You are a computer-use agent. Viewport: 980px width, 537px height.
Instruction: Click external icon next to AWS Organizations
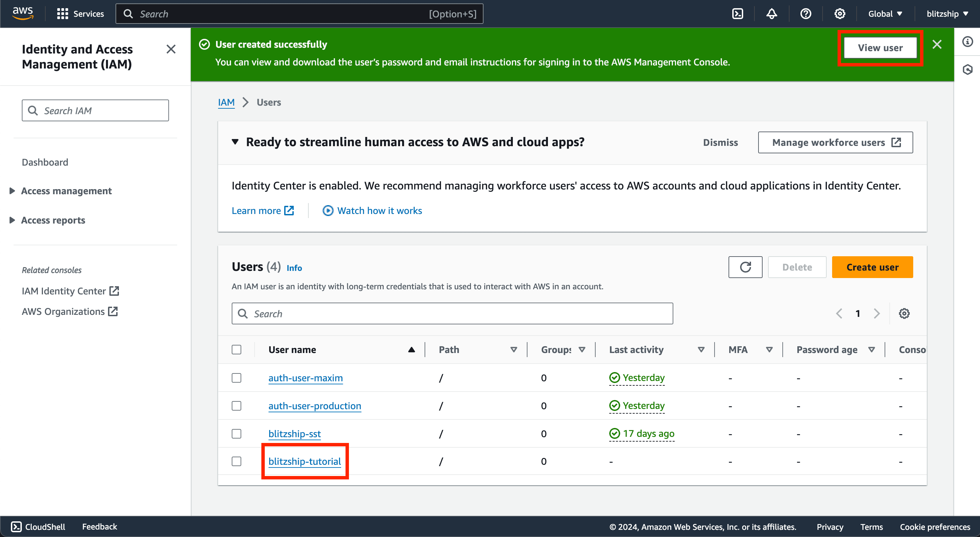(x=112, y=311)
